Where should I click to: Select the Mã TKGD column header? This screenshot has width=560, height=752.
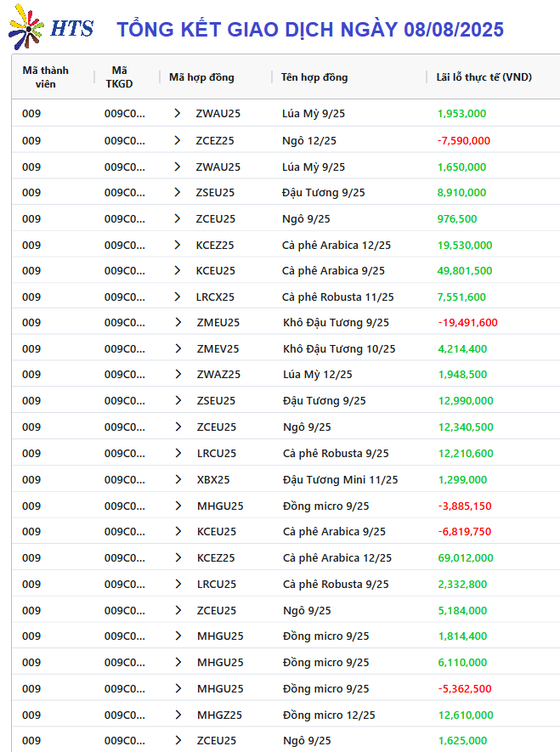click(119, 77)
